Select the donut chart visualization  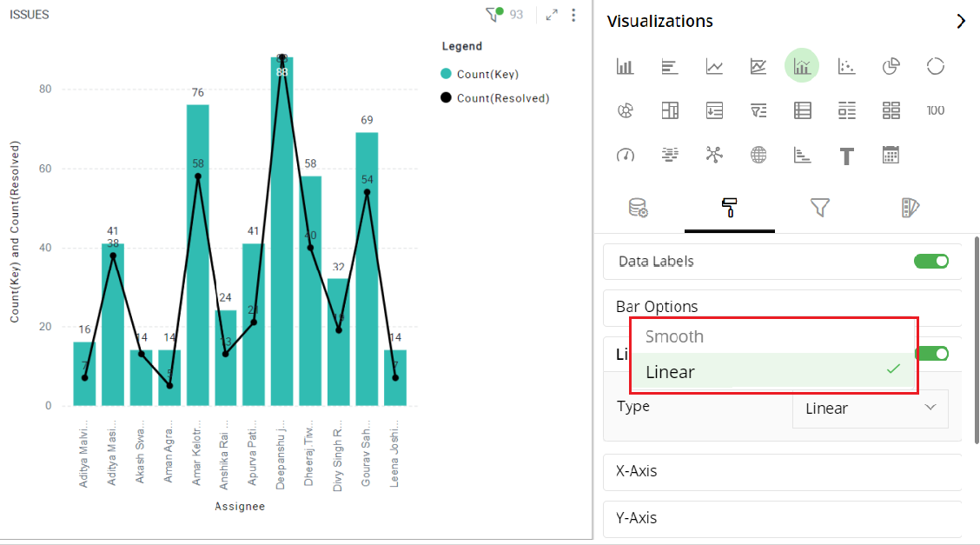[935, 65]
